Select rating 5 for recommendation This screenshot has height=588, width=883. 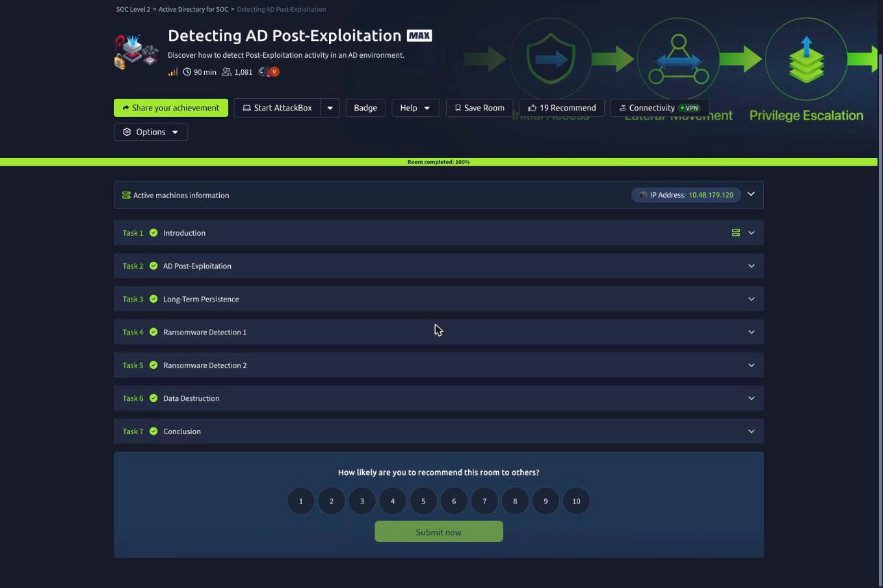[423, 501]
